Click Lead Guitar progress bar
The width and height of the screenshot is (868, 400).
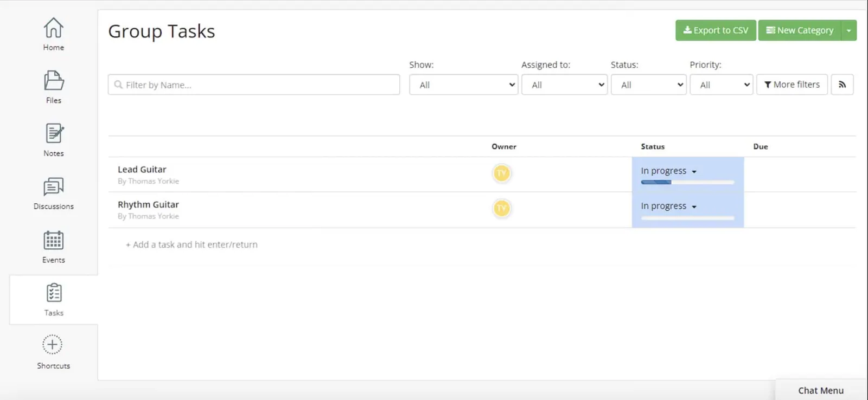(x=687, y=182)
